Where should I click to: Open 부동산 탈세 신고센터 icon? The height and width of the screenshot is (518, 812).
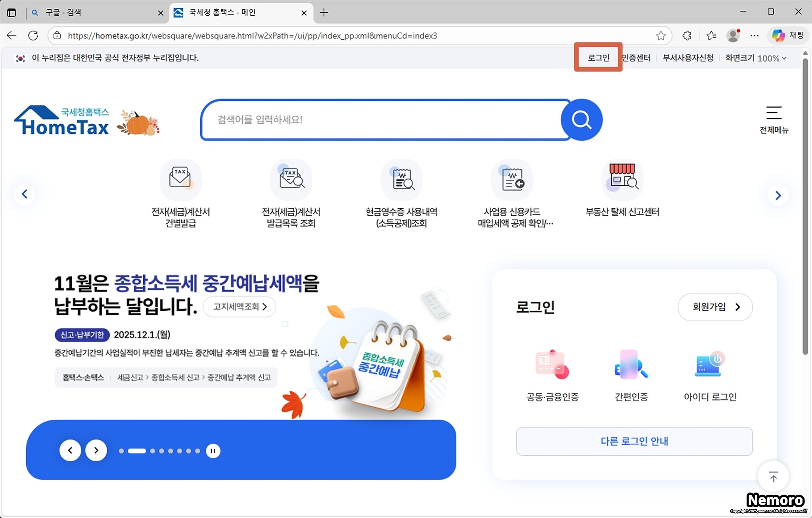point(622,180)
